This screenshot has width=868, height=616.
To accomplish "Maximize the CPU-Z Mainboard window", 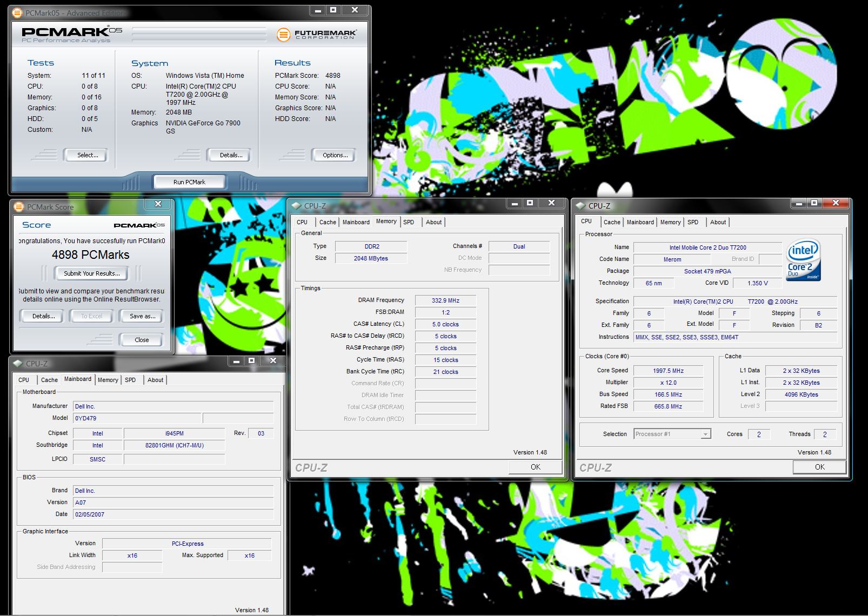I will (x=251, y=361).
